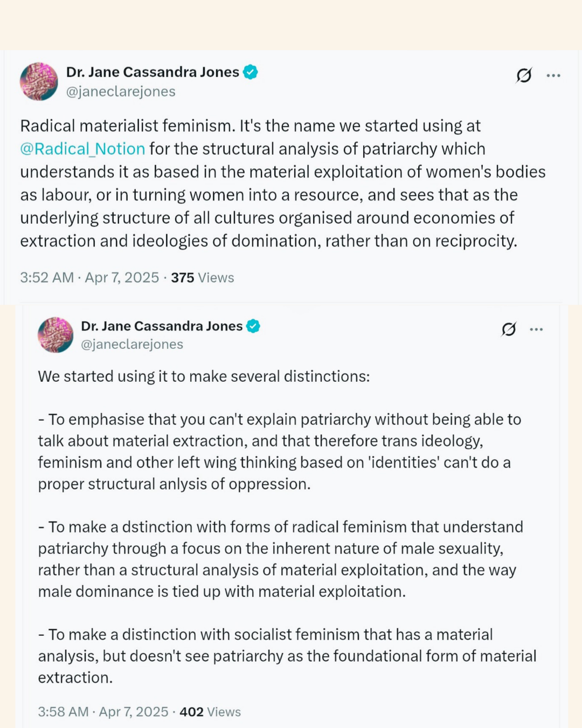Screen dimensions: 582x728
Task: Open the three-dot menu on the second tweet
Action: (536, 329)
